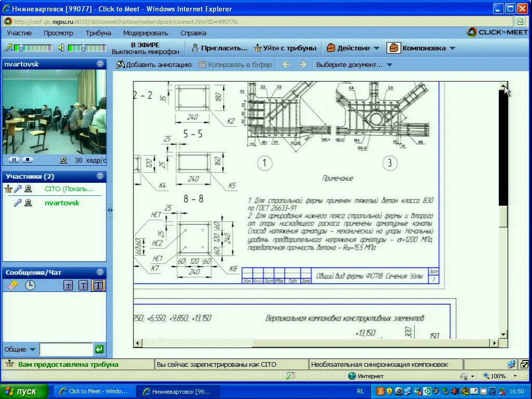Click the Click to Meet logo
The image size is (532, 399).
tap(497, 32)
